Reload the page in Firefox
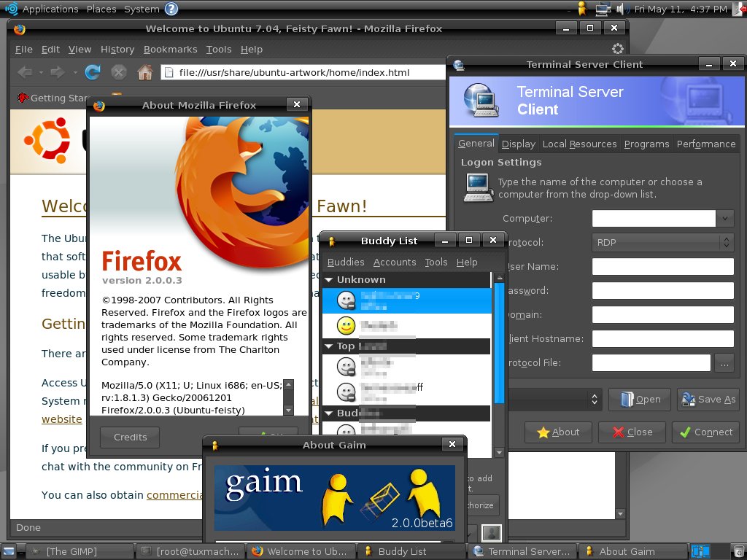 [92, 72]
